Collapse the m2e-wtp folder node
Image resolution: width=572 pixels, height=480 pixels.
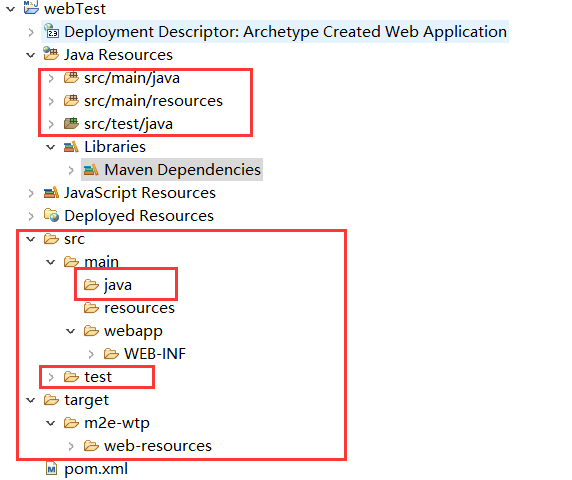click(50, 423)
